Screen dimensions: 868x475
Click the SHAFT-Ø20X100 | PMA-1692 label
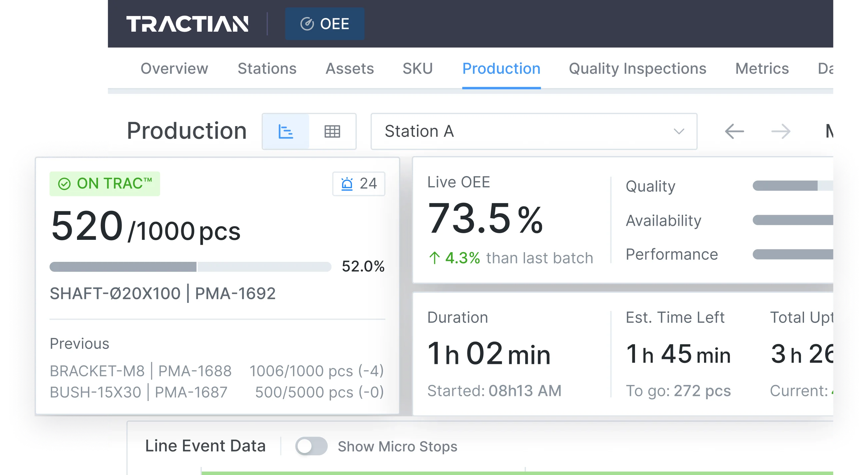point(162,293)
